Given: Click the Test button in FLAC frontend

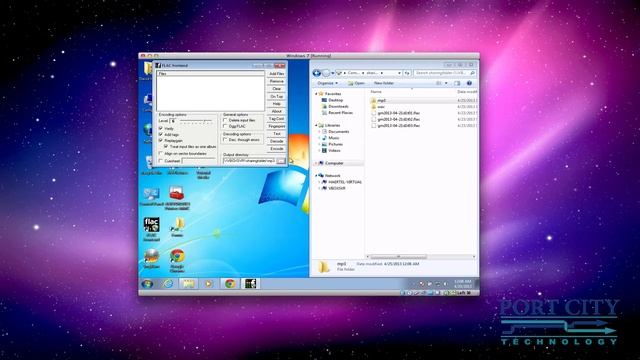Looking at the screenshot, I should click(x=276, y=133).
